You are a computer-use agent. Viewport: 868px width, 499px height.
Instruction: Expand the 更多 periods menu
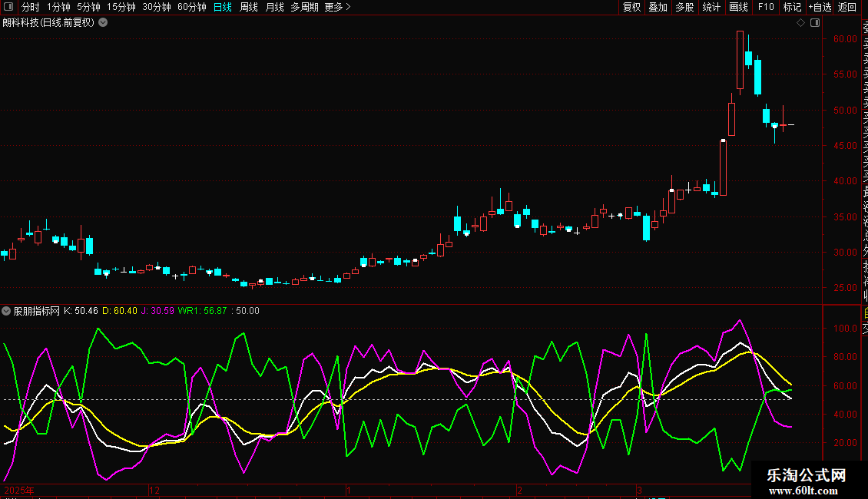(x=337, y=7)
